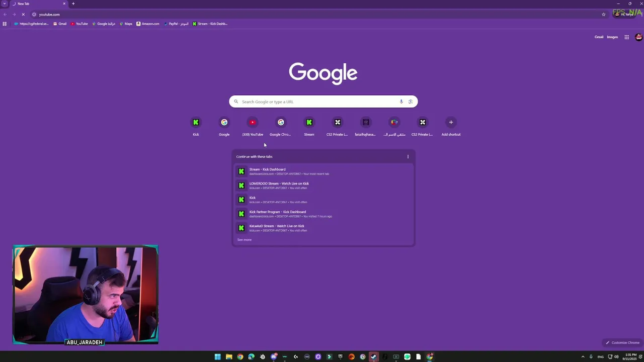644x362 pixels.
Task: Open the first CS2 Private shortcut
Action: [x=338, y=126]
